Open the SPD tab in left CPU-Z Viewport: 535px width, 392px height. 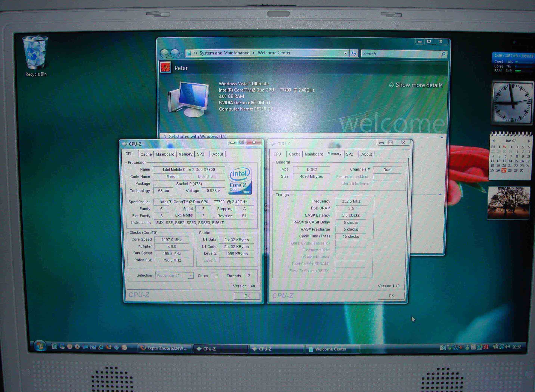(x=200, y=154)
